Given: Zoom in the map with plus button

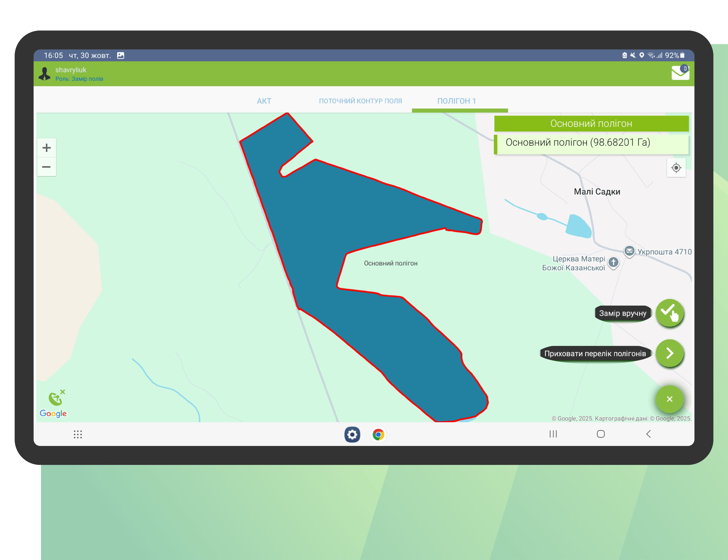Looking at the screenshot, I should coord(47,148).
